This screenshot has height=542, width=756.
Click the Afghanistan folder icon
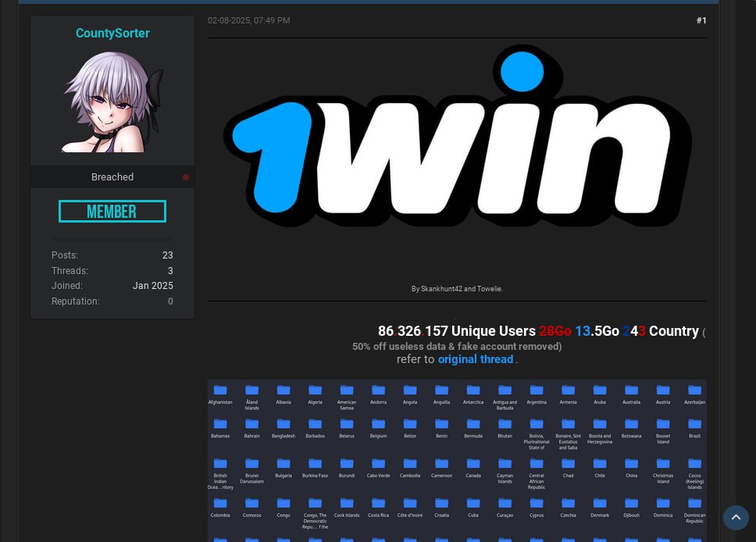[x=220, y=390]
